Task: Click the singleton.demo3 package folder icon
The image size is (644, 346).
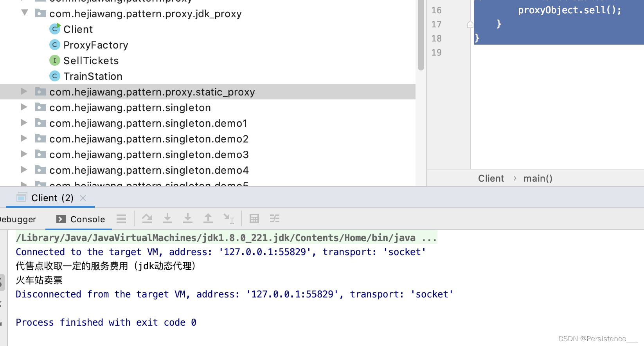Action: click(41, 154)
